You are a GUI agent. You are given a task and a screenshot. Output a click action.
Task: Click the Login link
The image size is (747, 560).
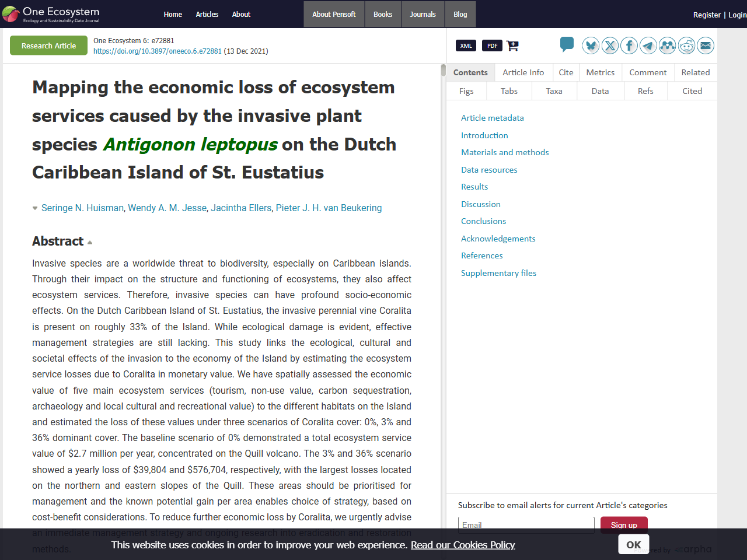pos(737,15)
